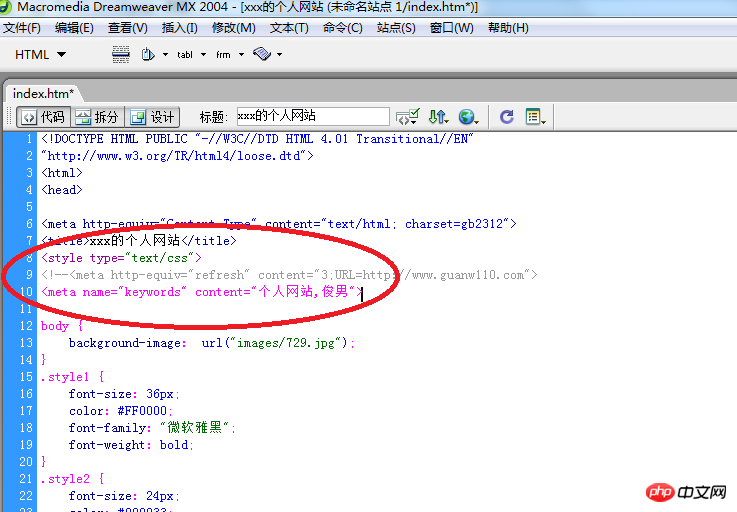Edit the 标题 page title field

(313, 116)
